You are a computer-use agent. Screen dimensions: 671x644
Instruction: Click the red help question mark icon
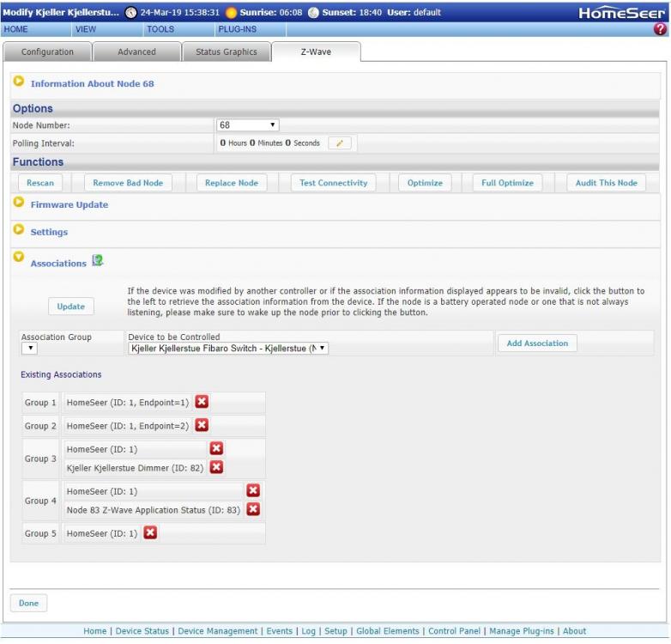coord(661,29)
